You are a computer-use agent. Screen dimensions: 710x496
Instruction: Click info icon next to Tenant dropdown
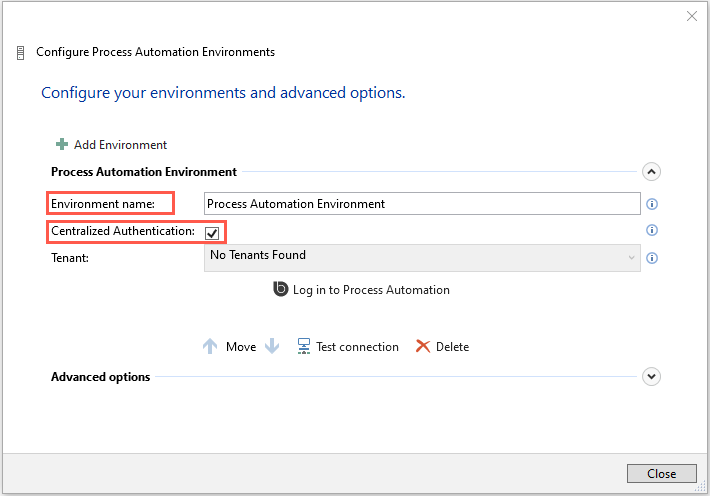click(652, 258)
